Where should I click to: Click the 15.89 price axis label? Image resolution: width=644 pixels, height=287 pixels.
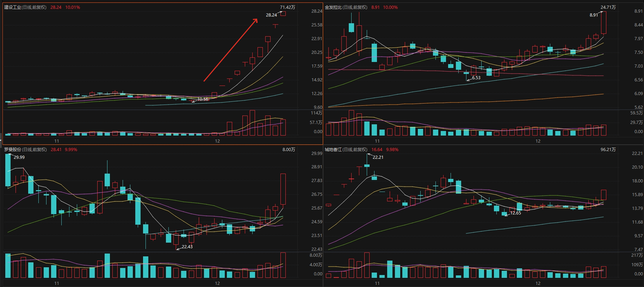[x=637, y=194]
